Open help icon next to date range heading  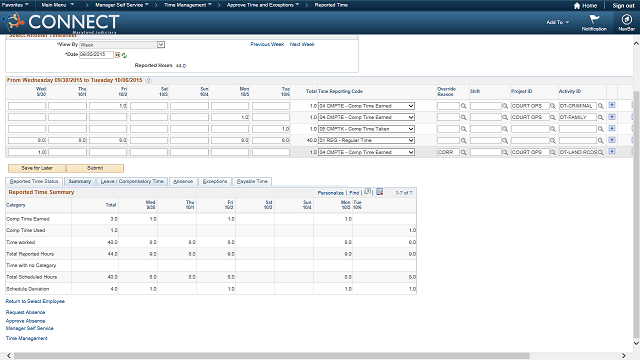(149, 80)
